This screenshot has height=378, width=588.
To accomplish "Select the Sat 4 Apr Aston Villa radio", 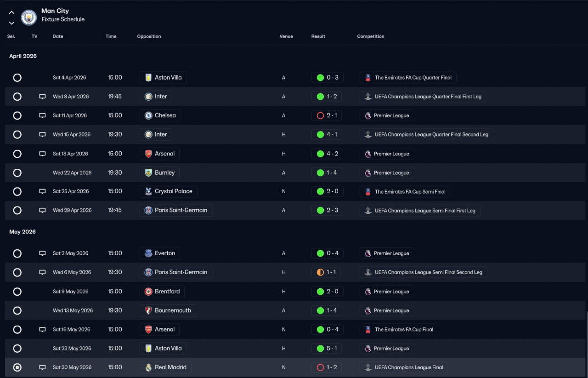I will (17, 78).
